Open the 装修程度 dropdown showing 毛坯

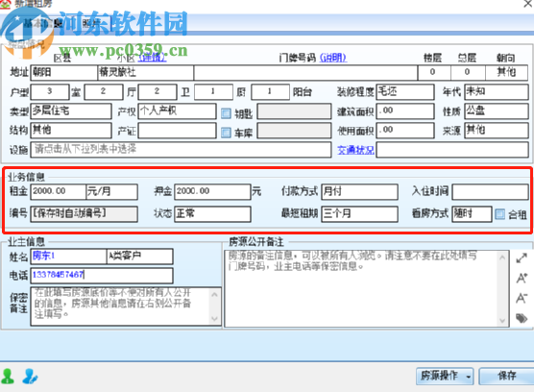pos(405,92)
